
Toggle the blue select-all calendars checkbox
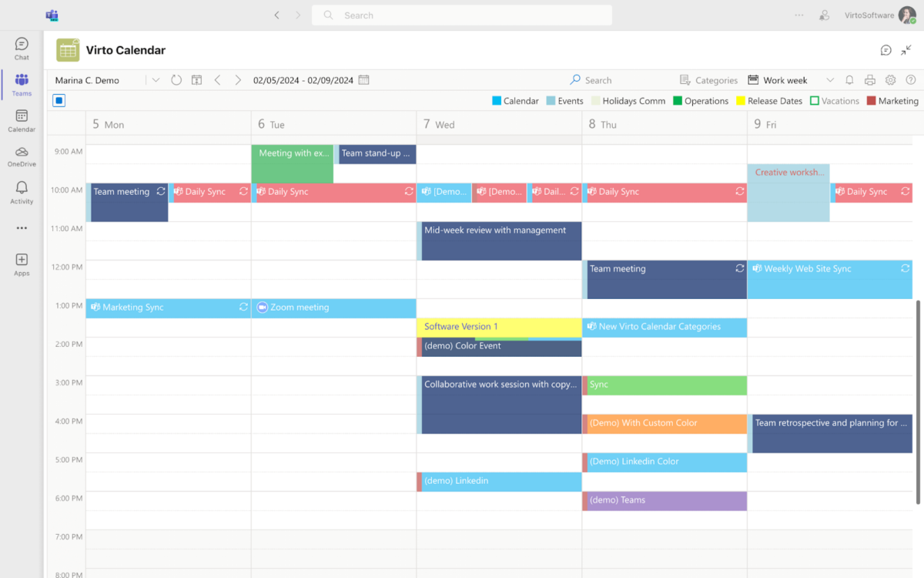[59, 100]
